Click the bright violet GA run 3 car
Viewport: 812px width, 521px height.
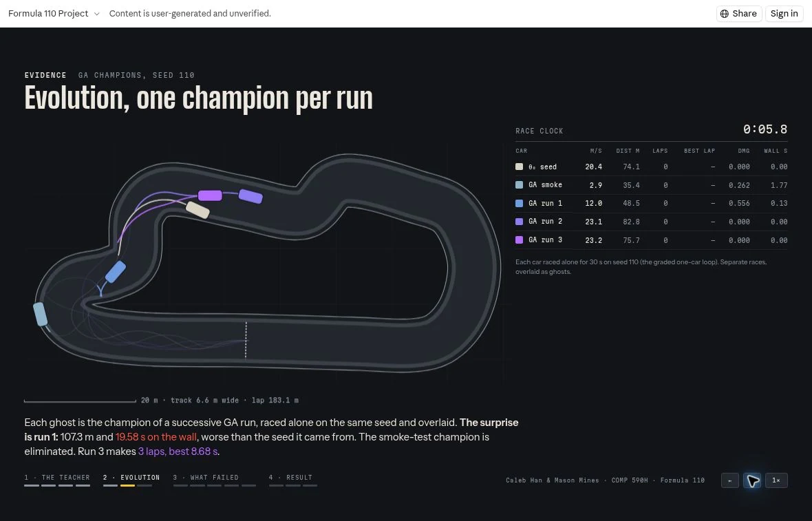coord(211,195)
